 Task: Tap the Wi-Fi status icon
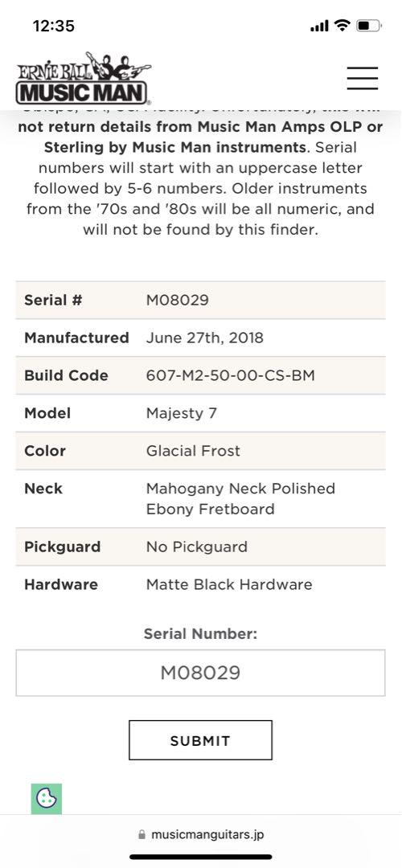(x=343, y=26)
